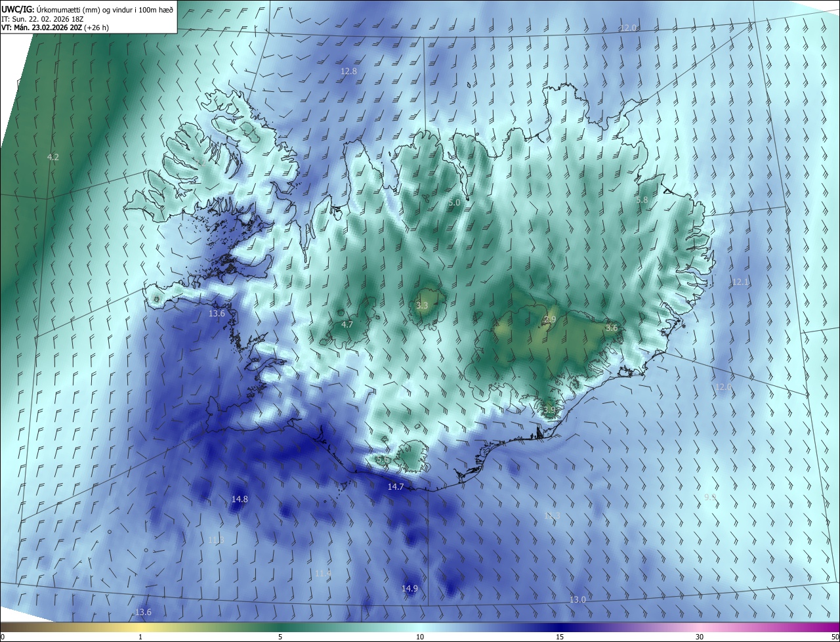Click the colour scale tick labelled 10
Image resolution: width=840 pixels, height=642 pixels.
click(420, 637)
